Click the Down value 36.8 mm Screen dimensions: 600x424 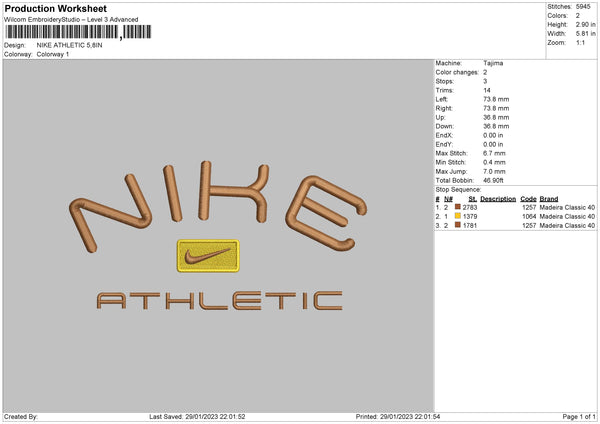(496, 126)
